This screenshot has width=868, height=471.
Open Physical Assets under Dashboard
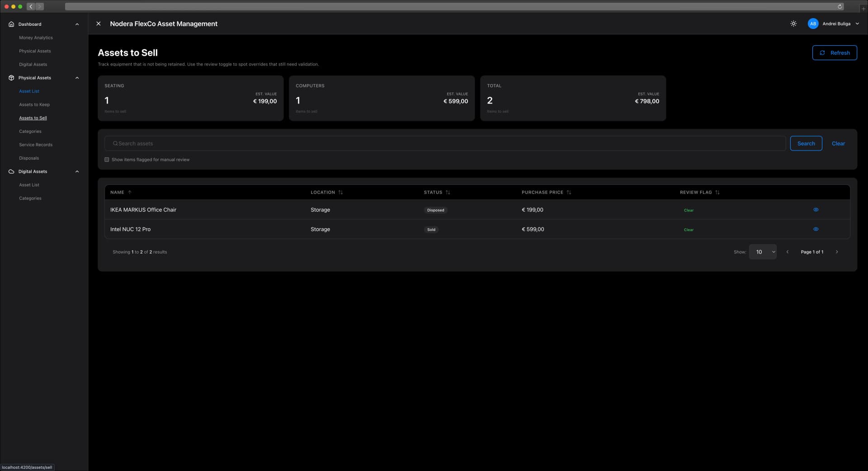[35, 51]
